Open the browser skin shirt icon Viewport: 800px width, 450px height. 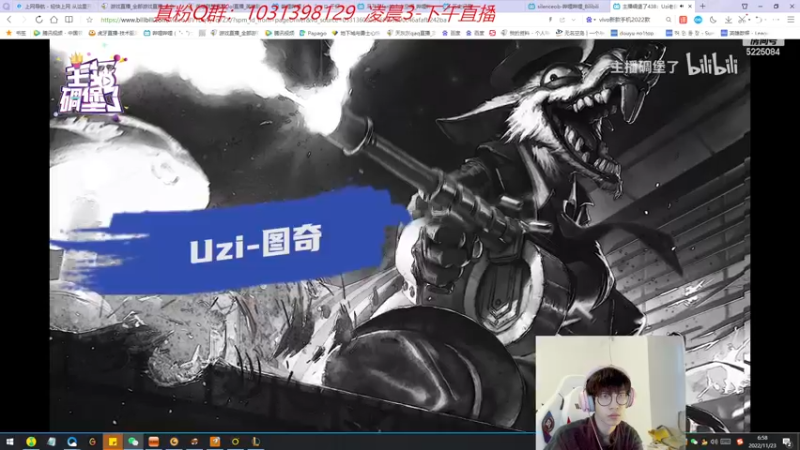coord(744,6)
